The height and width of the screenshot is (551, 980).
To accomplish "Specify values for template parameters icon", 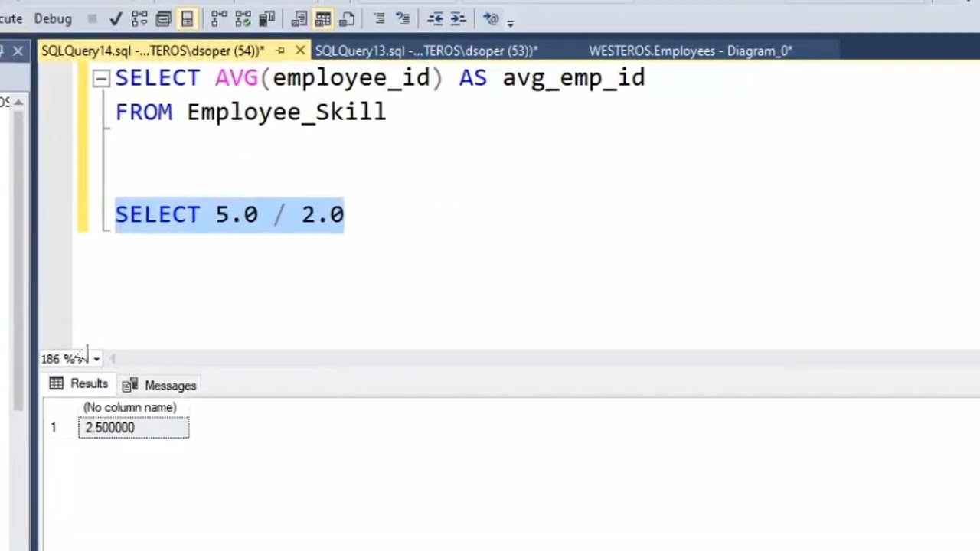I will point(491,18).
